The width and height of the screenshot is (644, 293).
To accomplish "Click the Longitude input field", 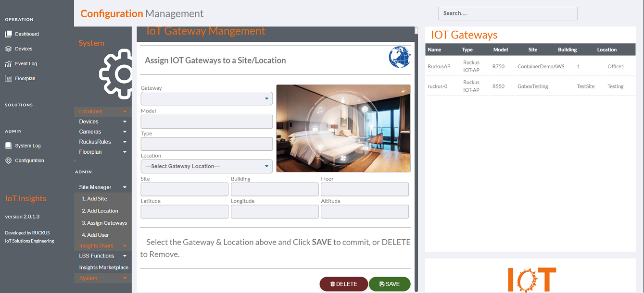I will (x=275, y=212).
